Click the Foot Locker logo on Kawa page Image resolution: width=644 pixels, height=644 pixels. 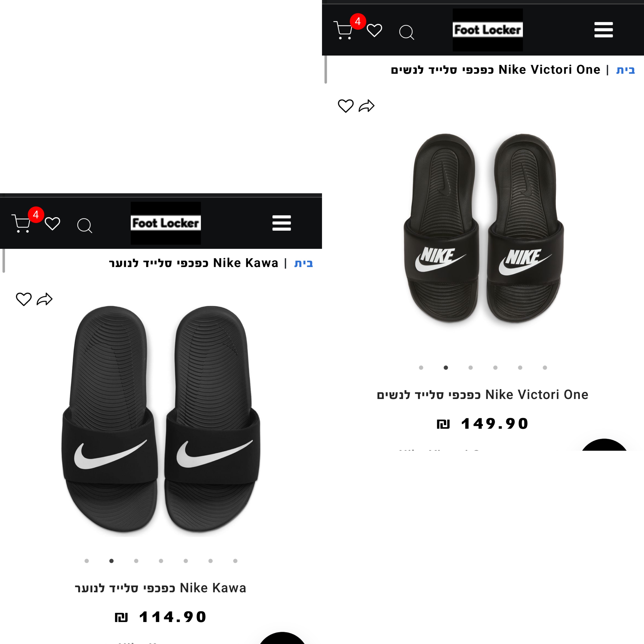pyautogui.click(x=166, y=223)
